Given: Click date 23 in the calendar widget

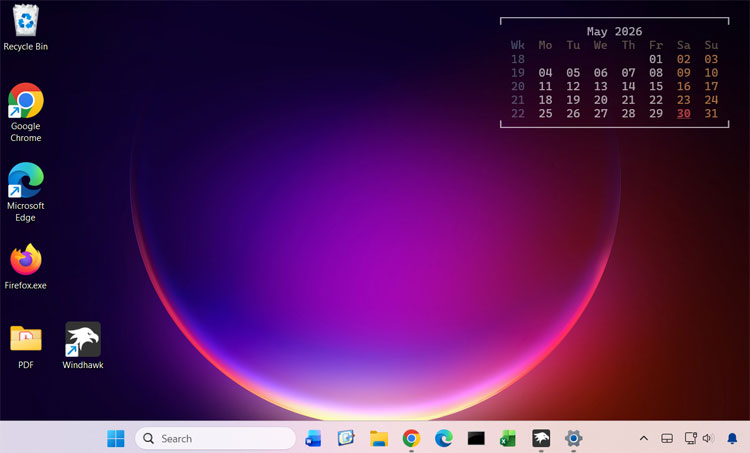Looking at the screenshot, I should [x=684, y=100].
